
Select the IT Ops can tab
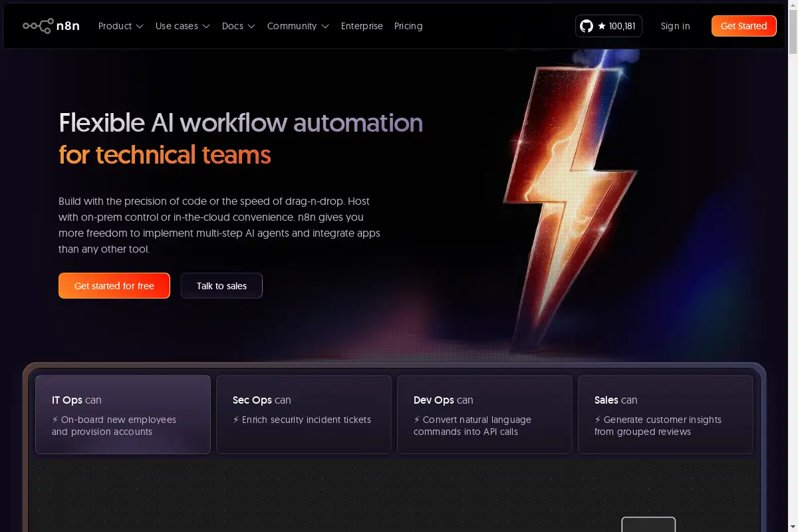pos(123,414)
